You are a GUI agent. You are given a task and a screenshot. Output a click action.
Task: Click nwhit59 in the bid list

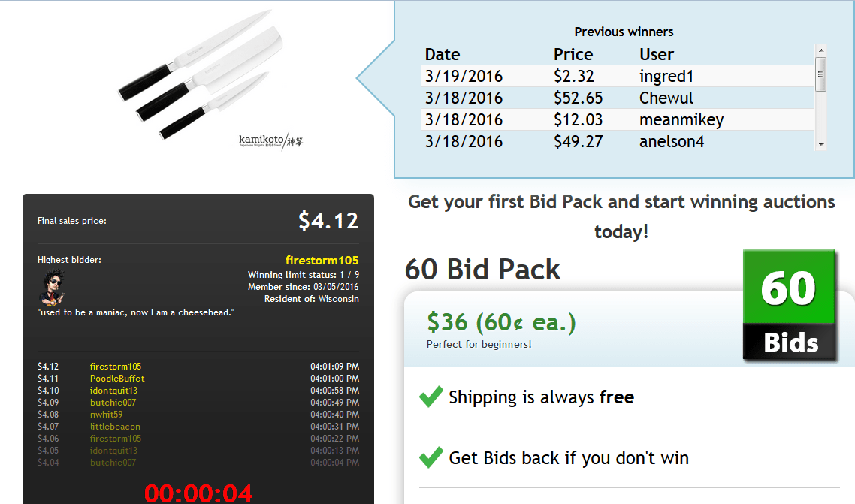tap(107, 414)
